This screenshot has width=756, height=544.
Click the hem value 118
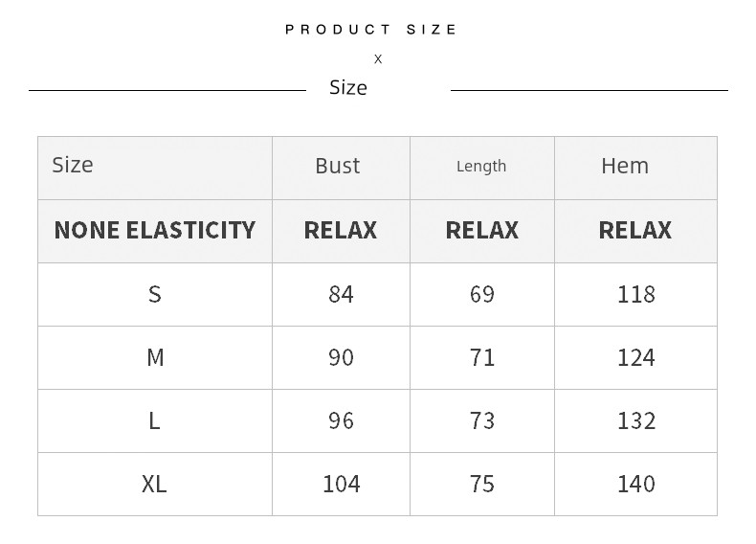click(635, 294)
